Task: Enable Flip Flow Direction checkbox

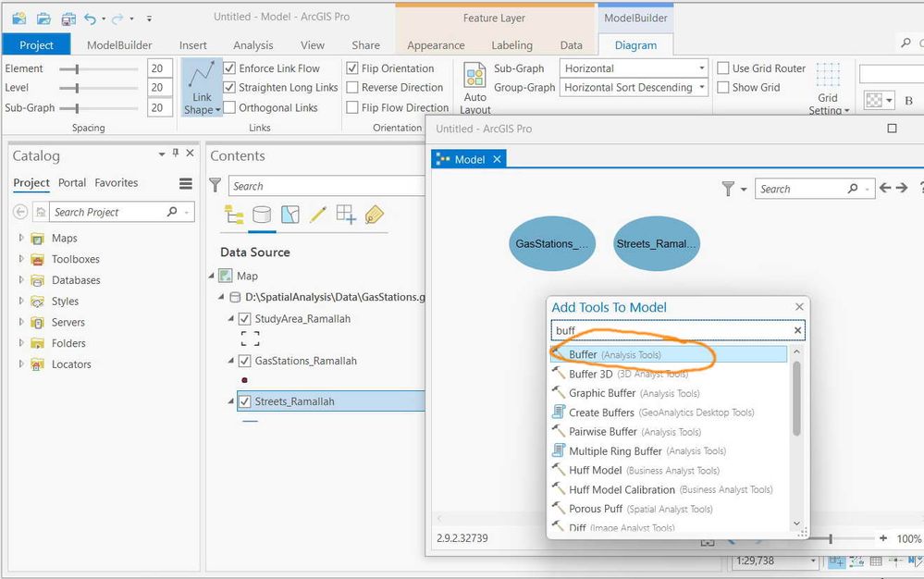Action: tap(352, 107)
